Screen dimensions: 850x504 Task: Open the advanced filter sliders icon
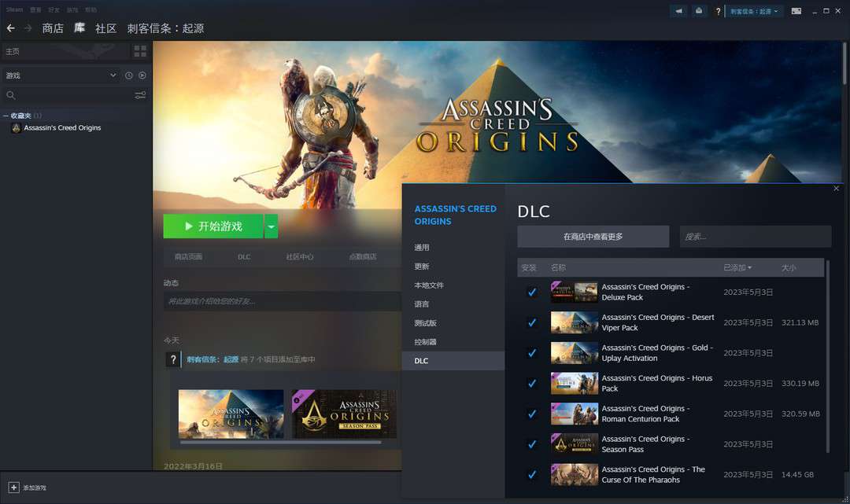[140, 95]
